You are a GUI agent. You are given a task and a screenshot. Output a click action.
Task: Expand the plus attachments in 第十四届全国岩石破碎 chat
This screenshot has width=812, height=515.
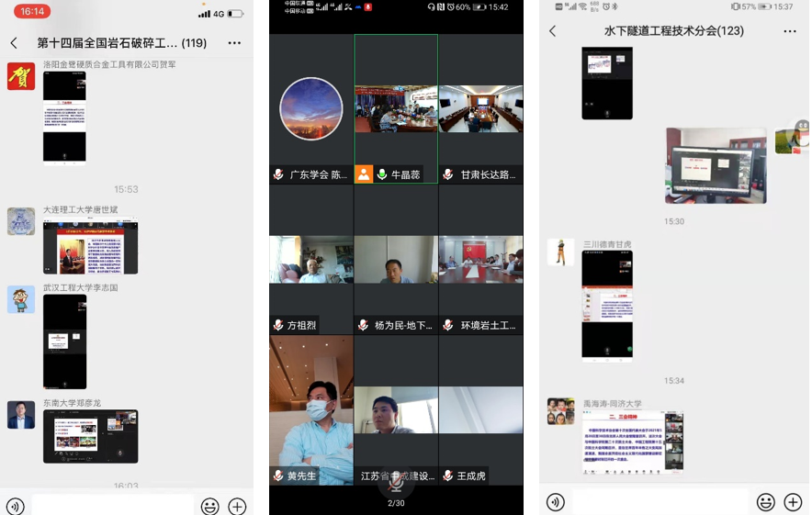(237, 506)
